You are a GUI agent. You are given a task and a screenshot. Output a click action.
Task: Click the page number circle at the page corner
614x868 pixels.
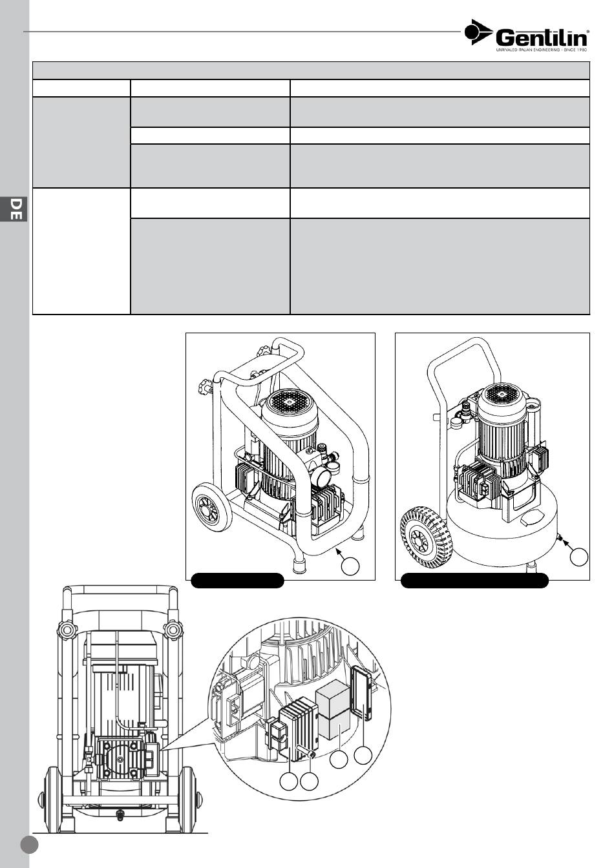[x=29, y=845]
